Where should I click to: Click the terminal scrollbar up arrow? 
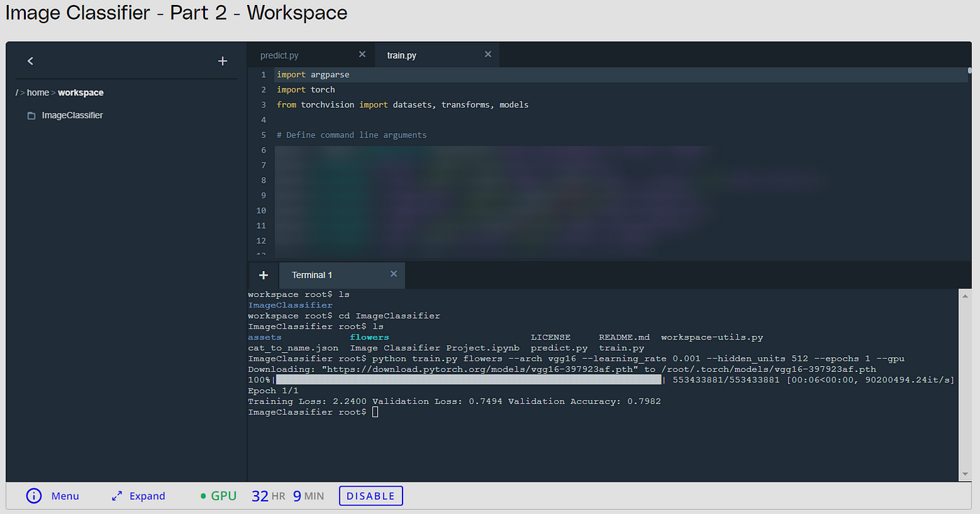pyautogui.click(x=966, y=296)
